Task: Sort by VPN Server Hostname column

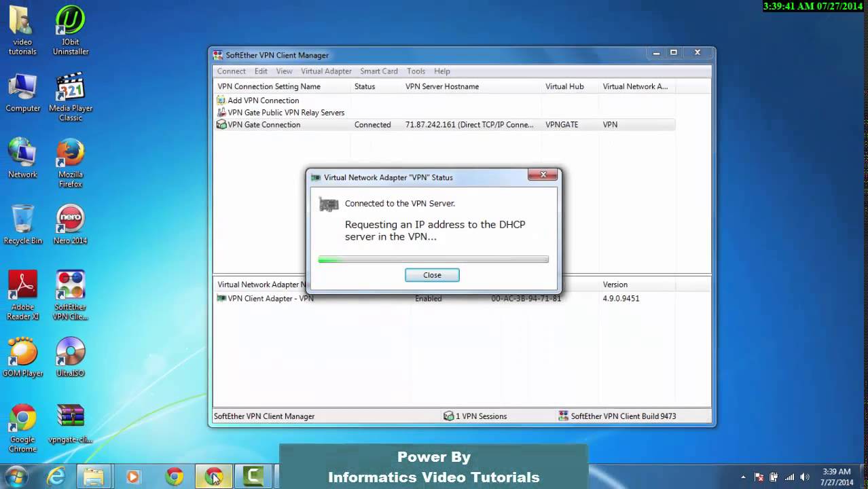Action: 471,87
